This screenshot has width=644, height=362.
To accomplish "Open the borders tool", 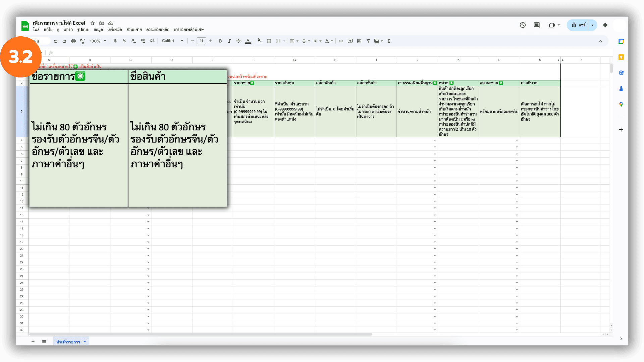I will point(269,41).
